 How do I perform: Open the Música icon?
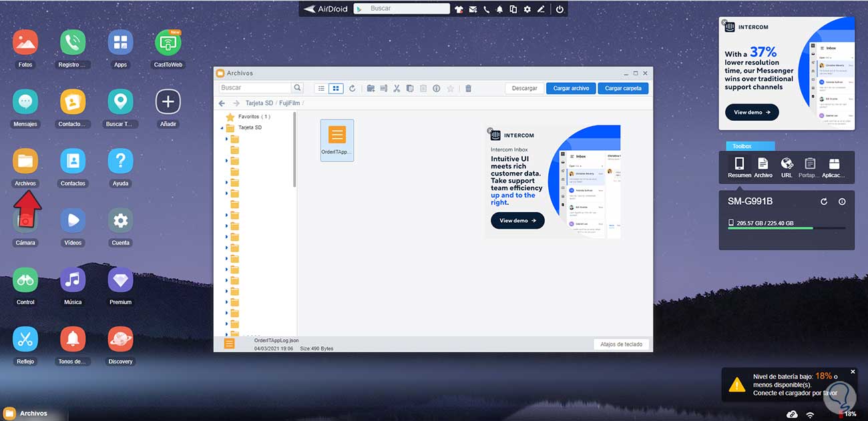(x=73, y=280)
